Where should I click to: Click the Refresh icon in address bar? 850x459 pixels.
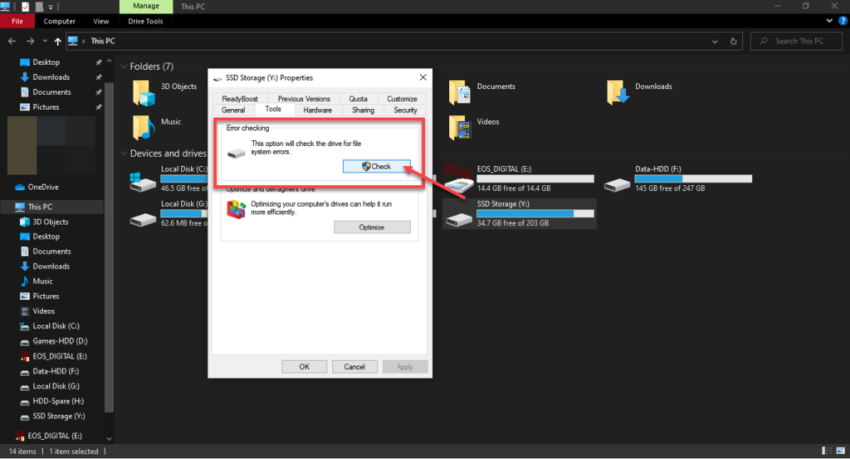[x=733, y=41]
